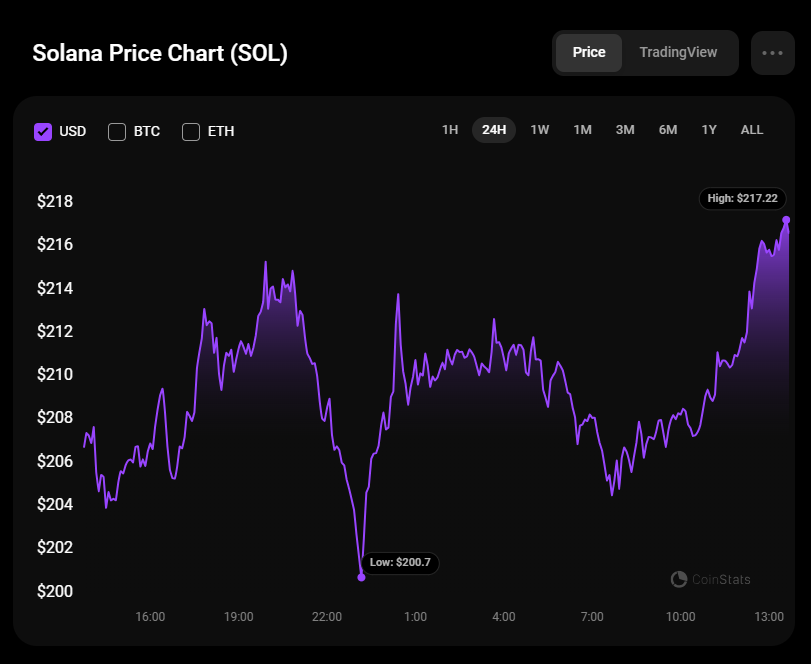Click the low point marker dot
The width and height of the screenshot is (811, 664).
(361, 577)
